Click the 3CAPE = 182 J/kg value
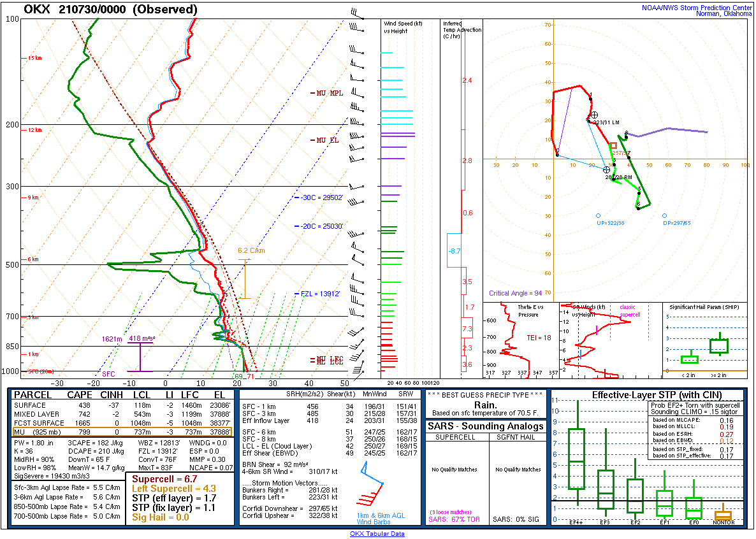Image resolution: width=756 pixels, height=539 pixels. click(x=96, y=443)
